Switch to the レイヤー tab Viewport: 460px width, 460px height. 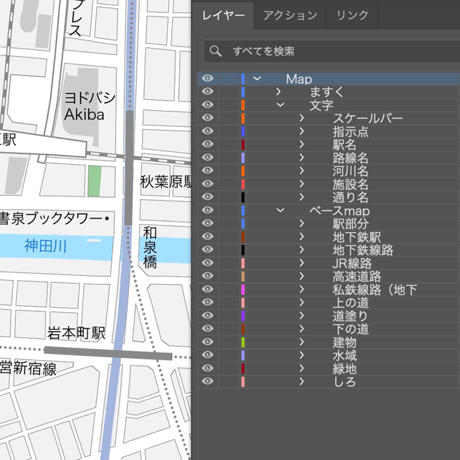(x=223, y=15)
